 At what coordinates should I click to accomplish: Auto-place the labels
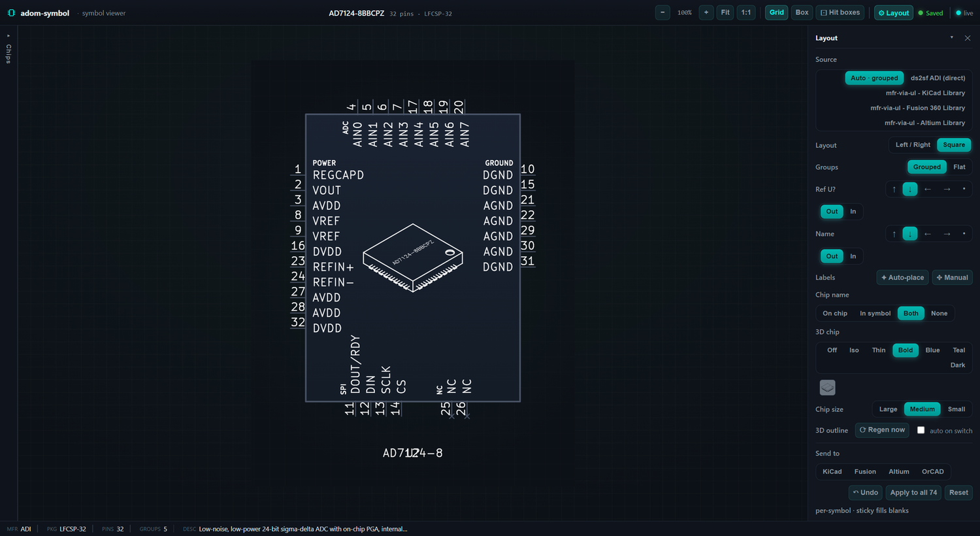click(902, 277)
